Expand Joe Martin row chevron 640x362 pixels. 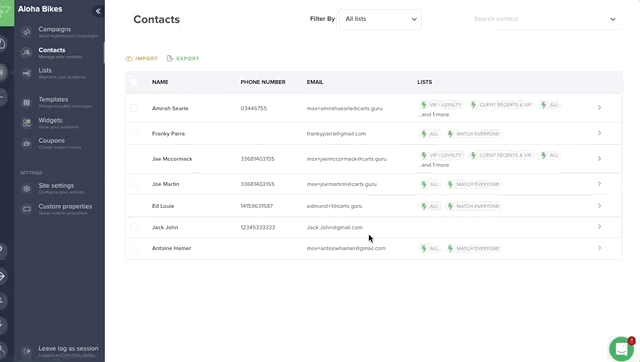pyautogui.click(x=599, y=184)
